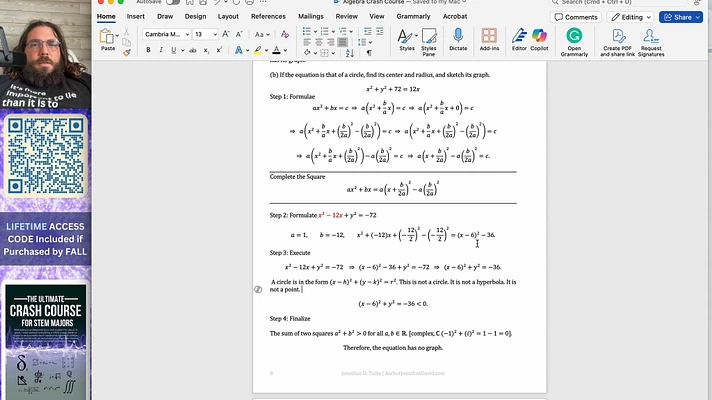Open the Add-ins gallery
Viewport: 712px width, 400px height.
[x=489, y=39]
